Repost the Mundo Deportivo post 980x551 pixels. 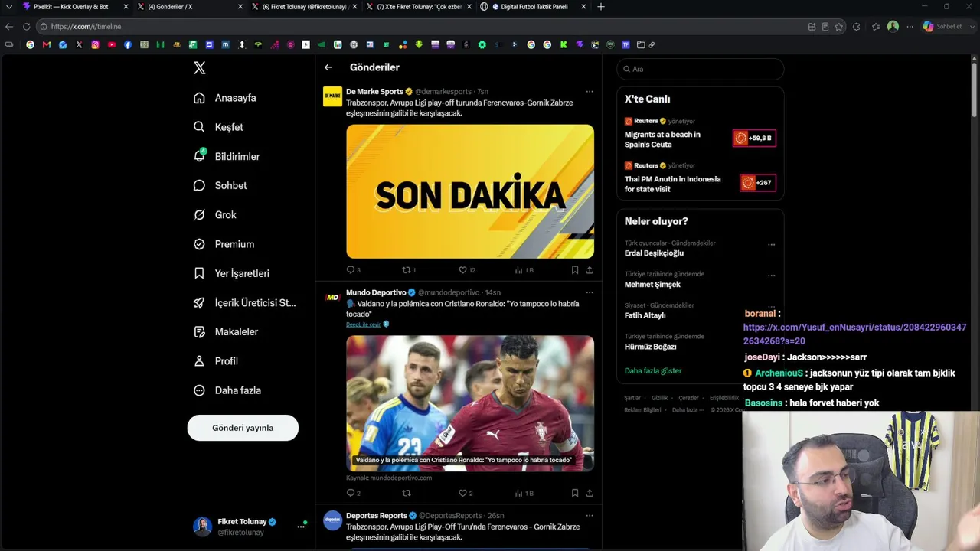click(x=407, y=493)
